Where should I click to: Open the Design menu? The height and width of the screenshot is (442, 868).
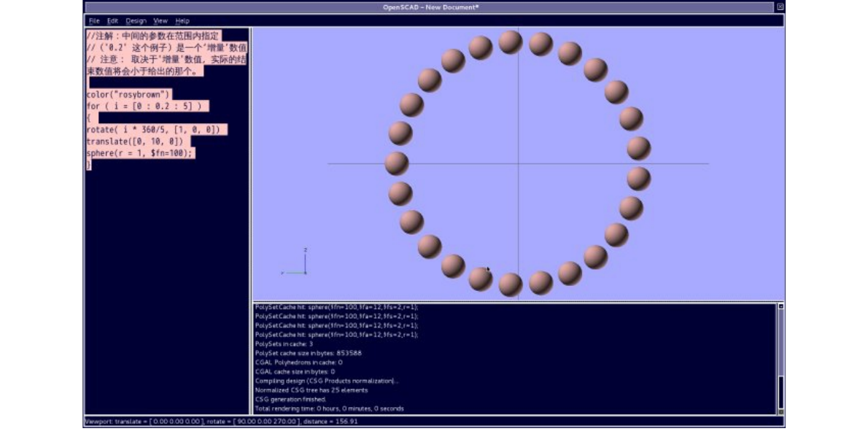click(136, 21)
